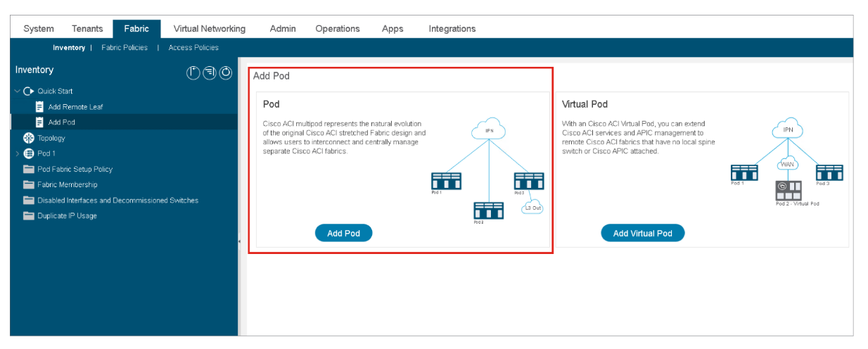
Task: Click Pod 1 switch in Virtual Pod diagram
Action: coord(744,173)
